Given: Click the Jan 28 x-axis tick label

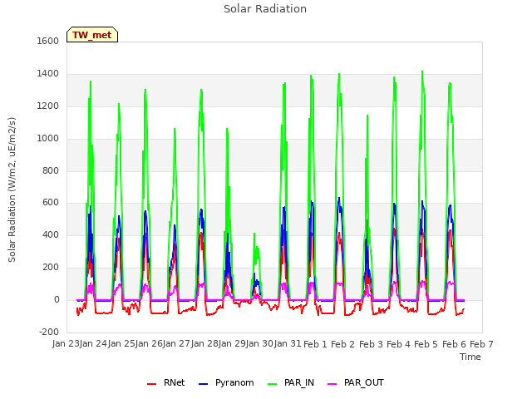Looking at the screenshot, I should pyautogui.click(x=204, y=343).
